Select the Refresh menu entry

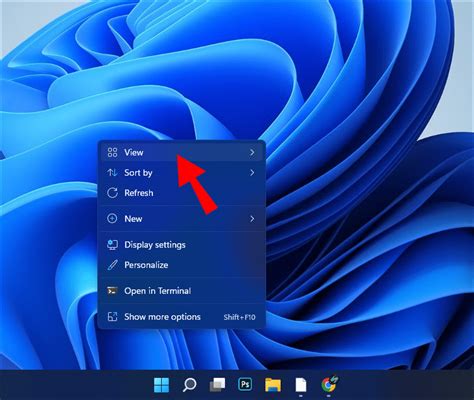(x=182, y=193)
